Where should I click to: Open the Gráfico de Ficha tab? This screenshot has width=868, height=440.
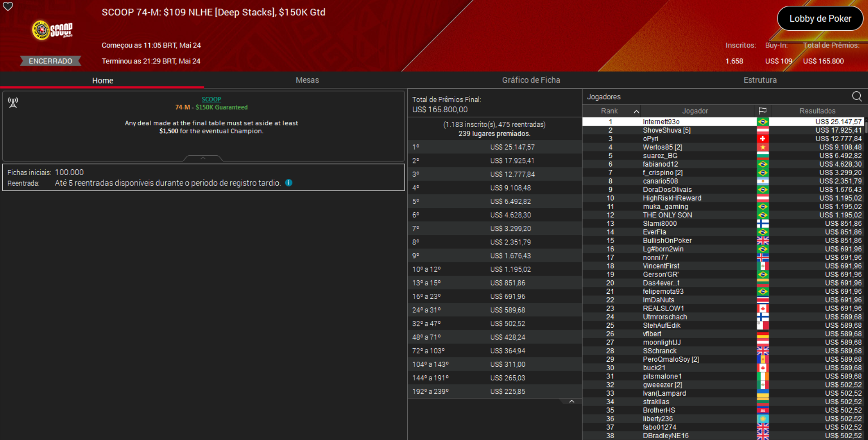point(531,80)
